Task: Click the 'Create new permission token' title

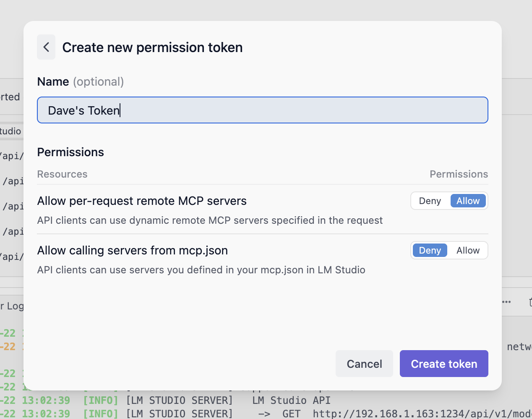Action: [152, 47]
